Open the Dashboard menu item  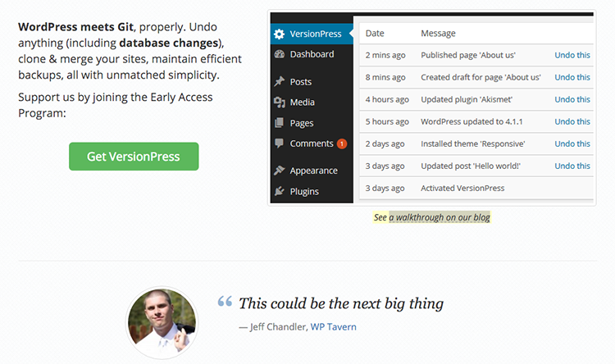click(312, 54)
